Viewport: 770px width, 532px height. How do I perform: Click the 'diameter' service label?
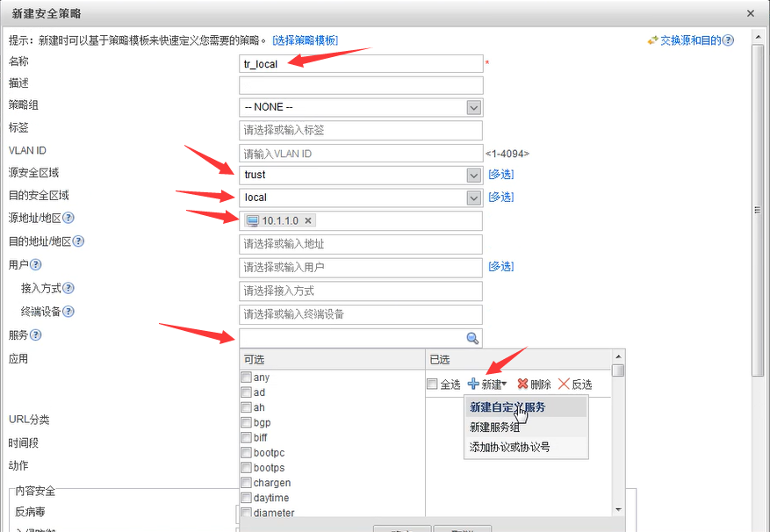pos(274,513)
